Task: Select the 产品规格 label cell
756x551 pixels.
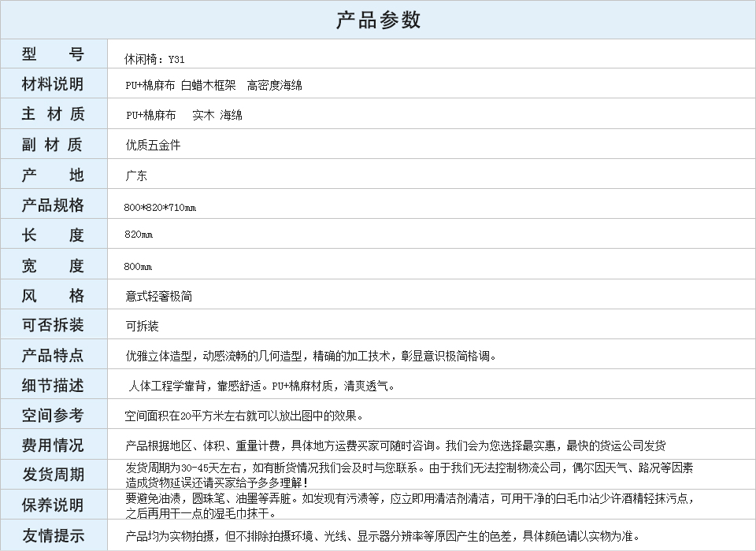Action: [53, 205]
